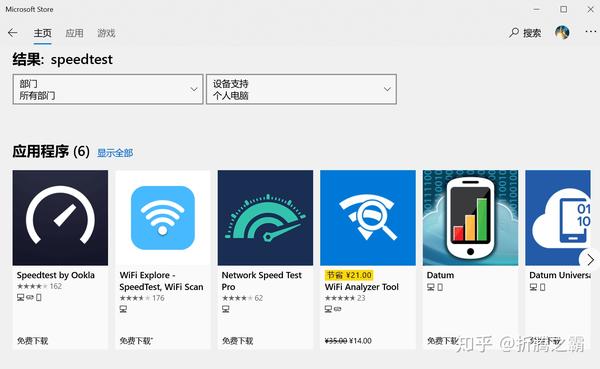The height and width of the screenshot is (369, 600).
Task: Open the Datum phone chart icon
Action: tap(470, 218)
